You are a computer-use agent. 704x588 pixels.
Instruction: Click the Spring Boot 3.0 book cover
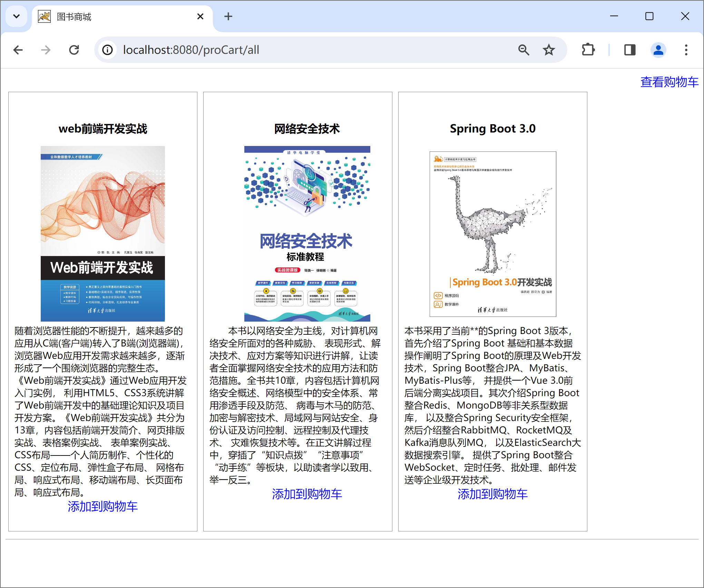pos(492,234)
